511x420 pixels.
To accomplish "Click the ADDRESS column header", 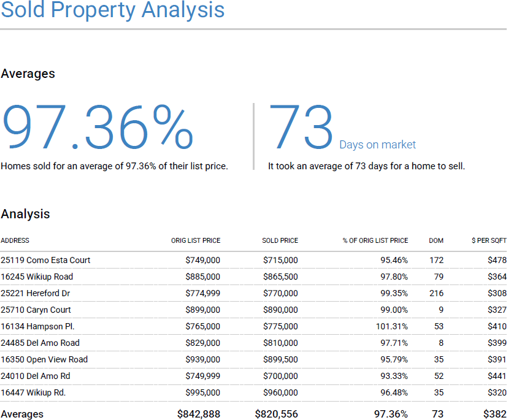I will tap(15, 240).
